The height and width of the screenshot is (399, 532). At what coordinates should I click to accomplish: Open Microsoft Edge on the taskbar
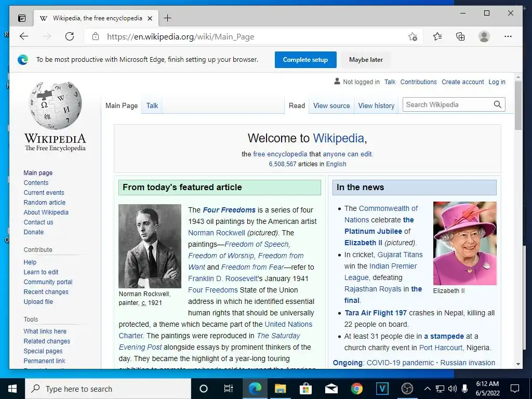point(255,389)
